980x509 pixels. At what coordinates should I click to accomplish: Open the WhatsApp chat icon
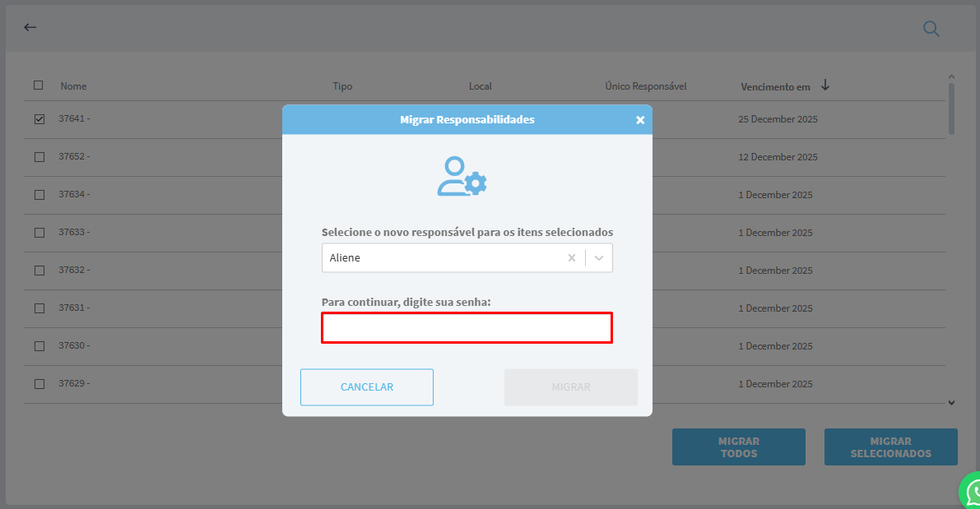(x=972, y=492)
